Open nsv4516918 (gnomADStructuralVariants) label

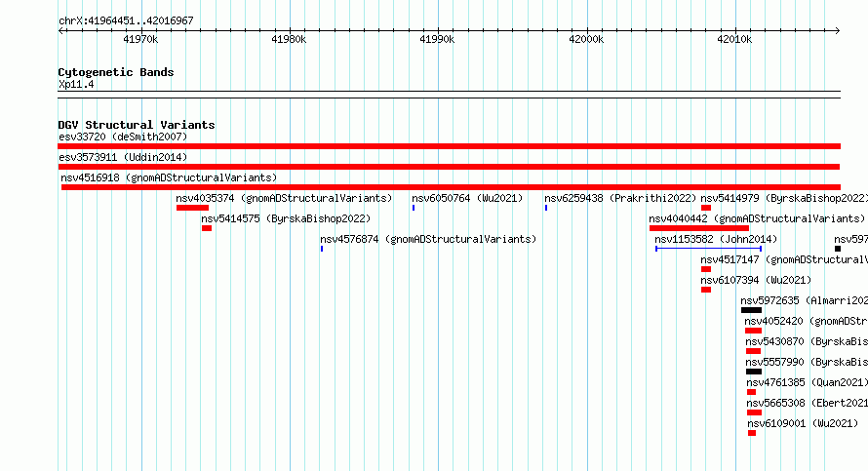[169, 177]
